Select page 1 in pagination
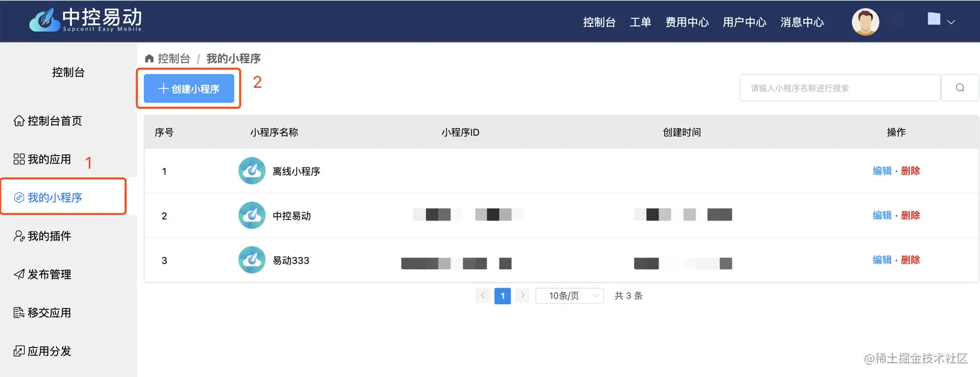The width and height of the screenshot is (980, 377). [x=503, y=296]
